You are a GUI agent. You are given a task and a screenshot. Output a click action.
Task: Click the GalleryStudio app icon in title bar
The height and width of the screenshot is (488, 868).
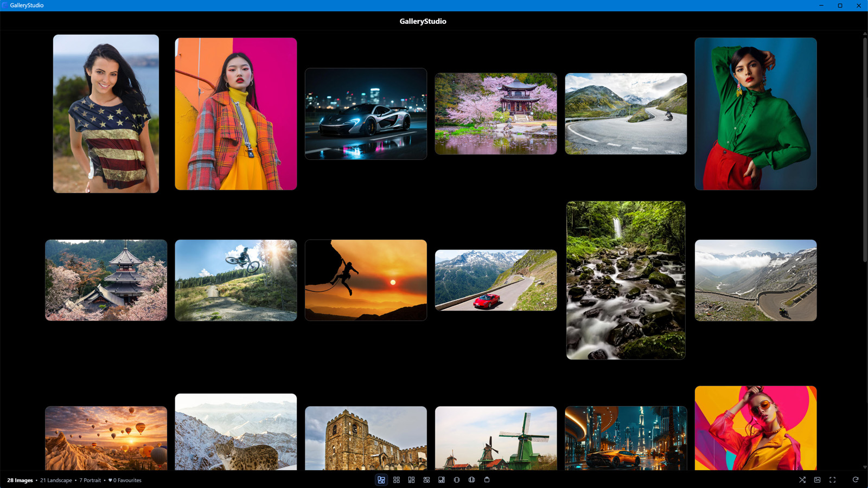click(x=5, y=5)
